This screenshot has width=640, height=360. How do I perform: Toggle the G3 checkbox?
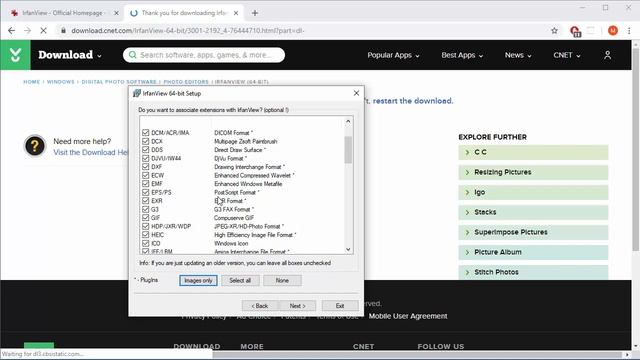click(x=146, y=209)
